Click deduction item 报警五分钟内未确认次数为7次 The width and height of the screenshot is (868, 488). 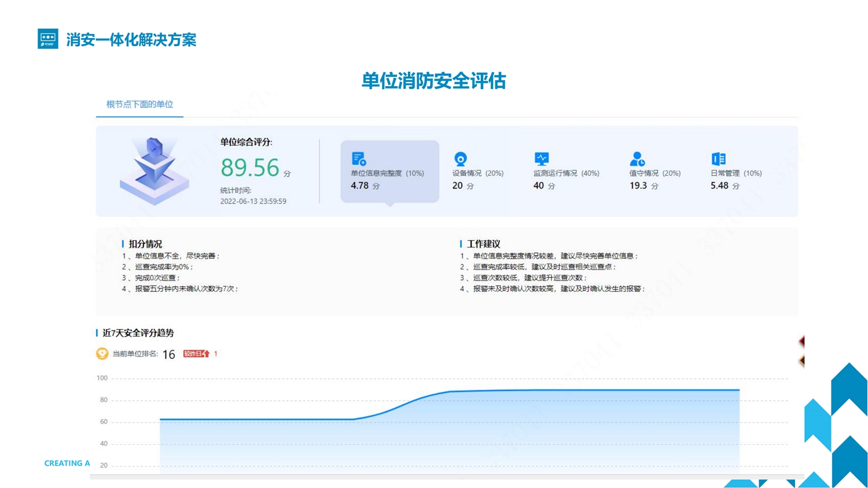pos(185,289)
